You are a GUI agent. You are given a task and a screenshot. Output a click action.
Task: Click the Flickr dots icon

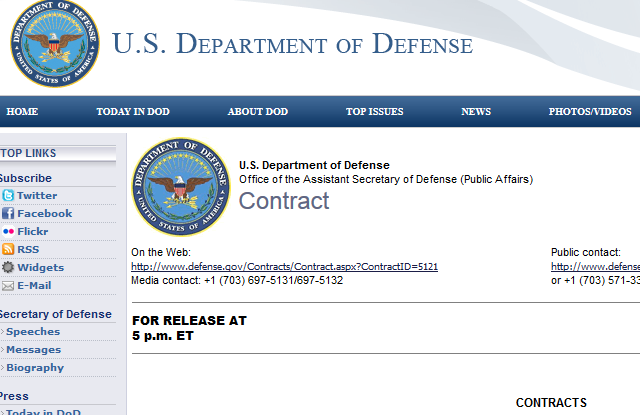click(8, 231)
